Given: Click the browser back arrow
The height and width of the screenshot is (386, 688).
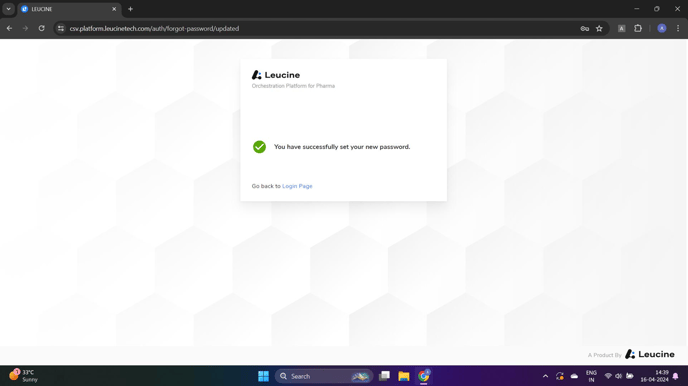Looking at the screenshot, I should pos(9,29).
